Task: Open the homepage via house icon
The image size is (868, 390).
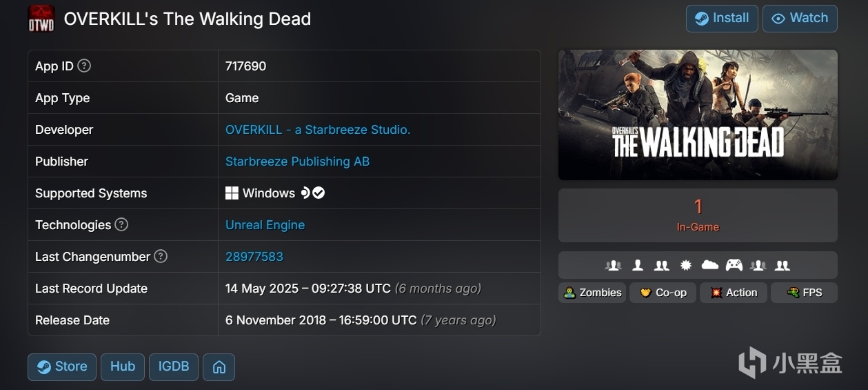Action: point(219,367)
